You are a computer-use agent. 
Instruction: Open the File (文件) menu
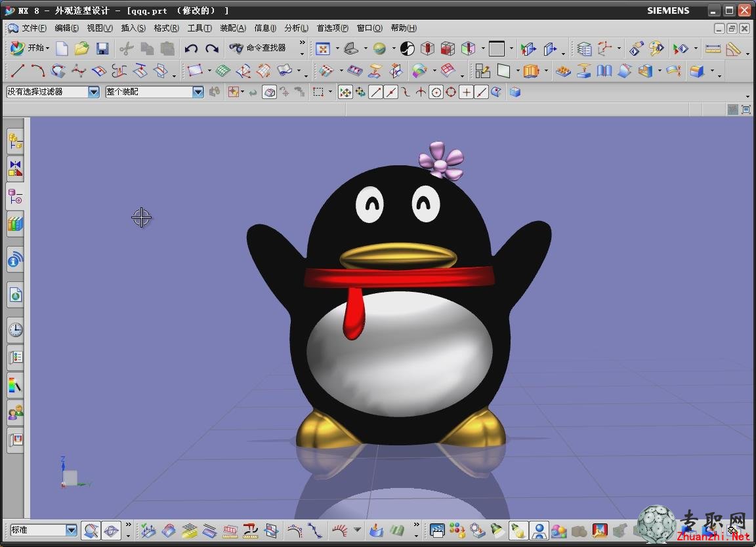(33, 28)
